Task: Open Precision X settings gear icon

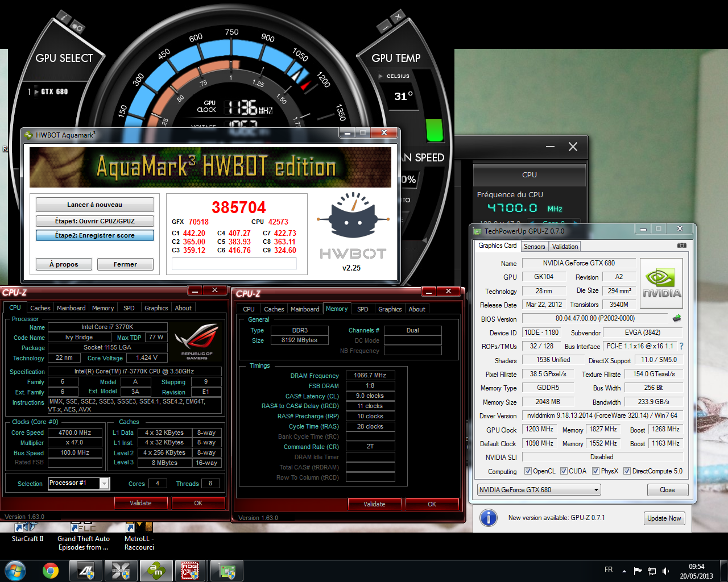Action: [77, 28]
